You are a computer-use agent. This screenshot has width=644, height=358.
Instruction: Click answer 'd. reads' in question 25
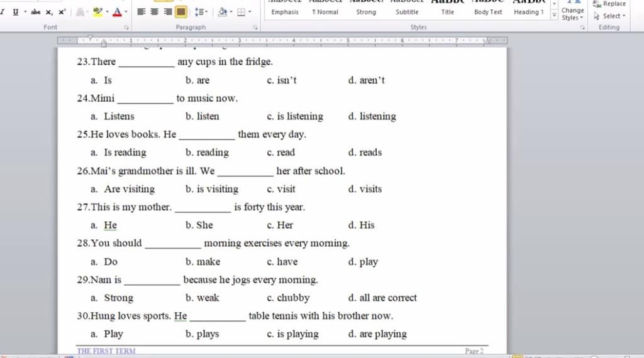coord(365,153)
